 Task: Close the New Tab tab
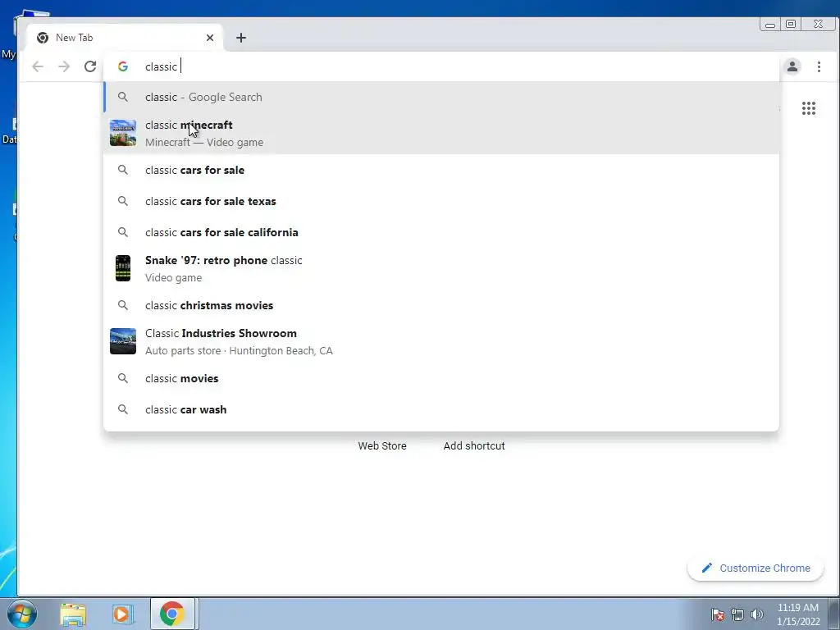(210, 38)
